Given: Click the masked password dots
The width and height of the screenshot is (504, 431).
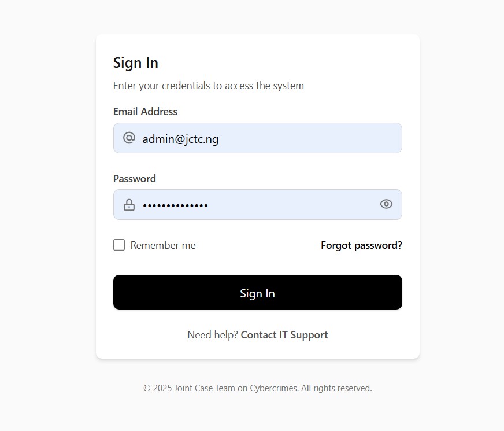Looking at the screenshot, I should pos(175,205).
